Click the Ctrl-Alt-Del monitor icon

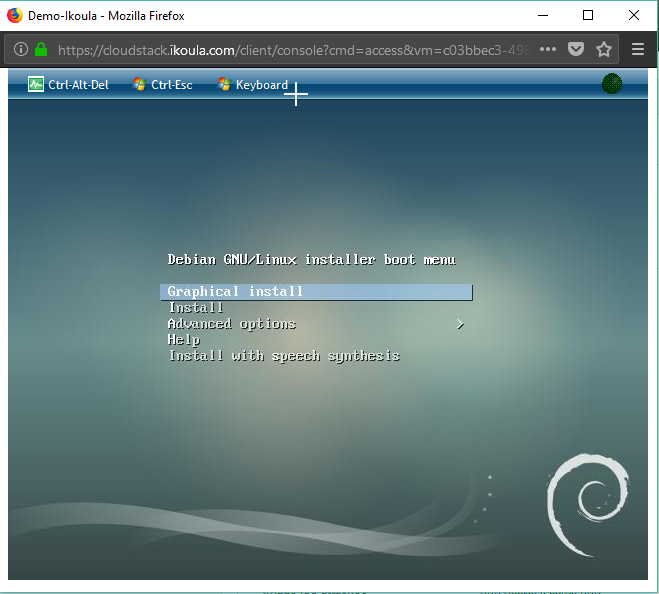[36, 84]
